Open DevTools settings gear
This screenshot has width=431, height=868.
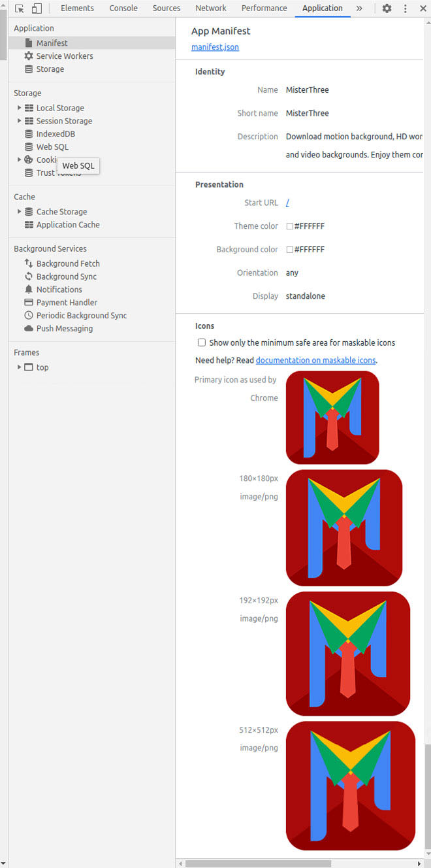387,8
